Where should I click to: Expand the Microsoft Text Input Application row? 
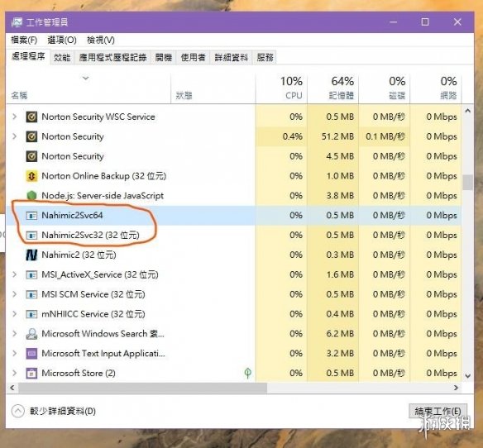click(14, 353)
